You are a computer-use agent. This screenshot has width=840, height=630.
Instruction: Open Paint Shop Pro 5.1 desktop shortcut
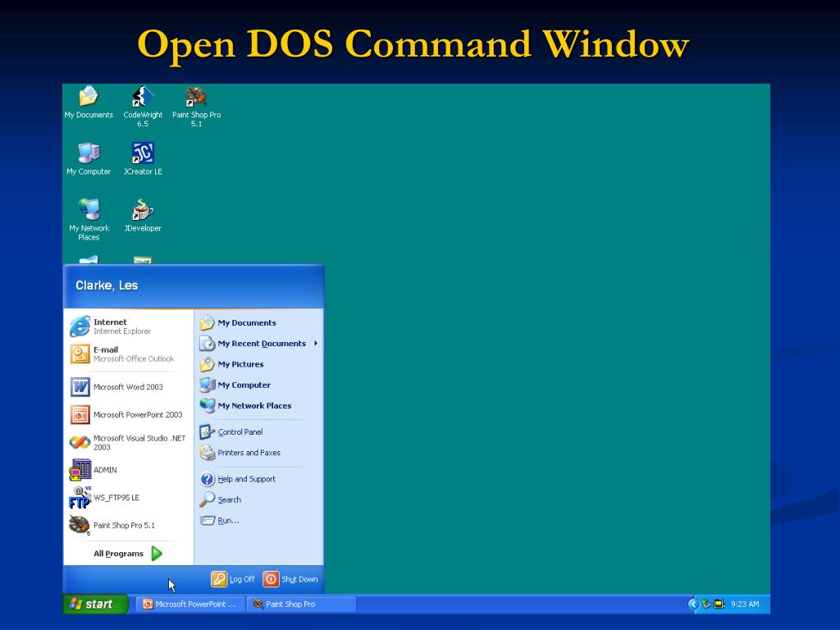tap(196, 106)
